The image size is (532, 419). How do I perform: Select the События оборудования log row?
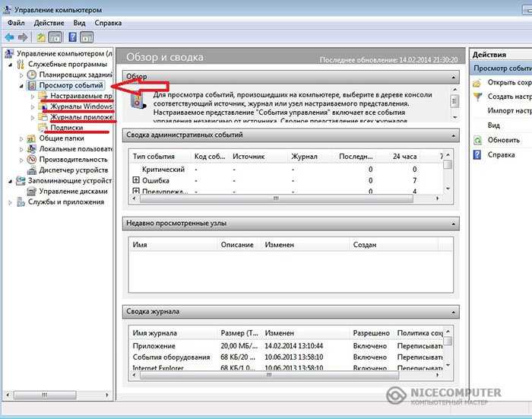(x=287, y=357)
